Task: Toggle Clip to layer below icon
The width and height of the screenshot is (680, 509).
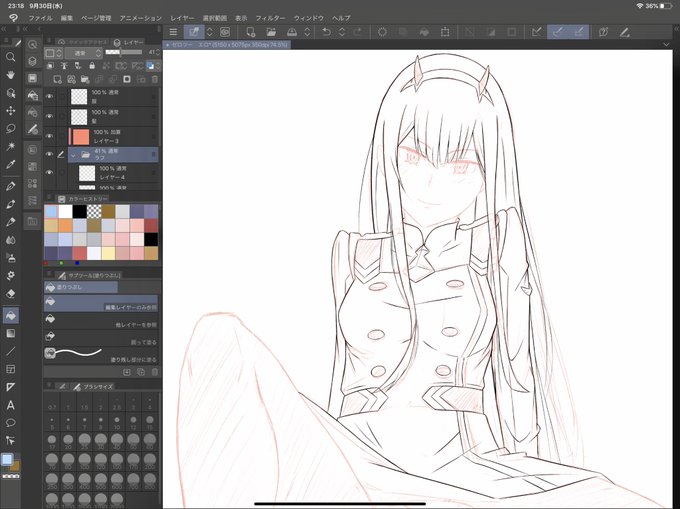Action: click(x=50, y=66)
